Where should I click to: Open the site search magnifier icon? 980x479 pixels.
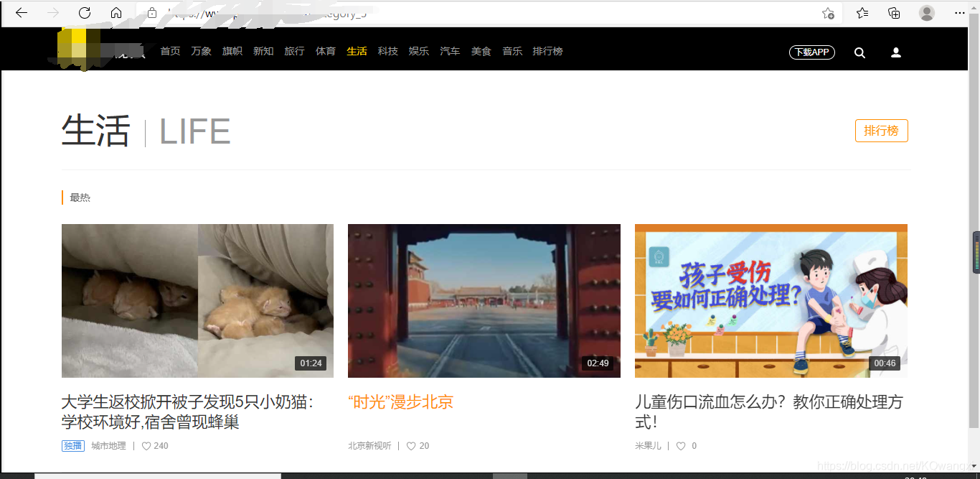click(x=859, y=52)
